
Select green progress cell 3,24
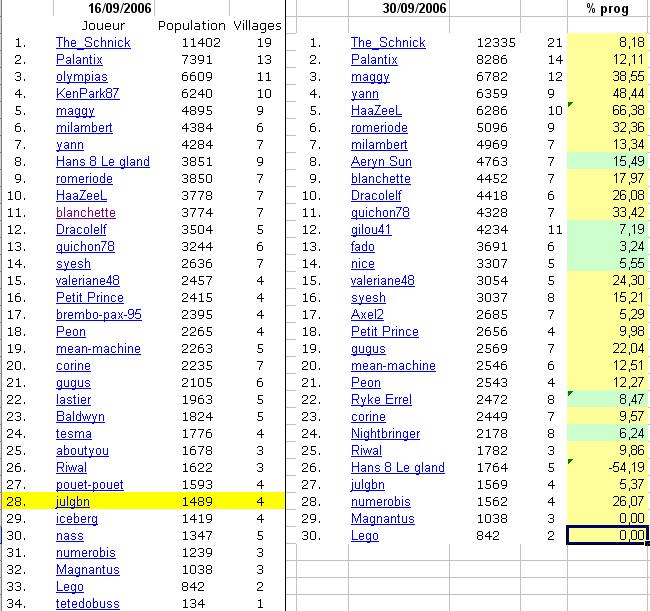[x=607, y=247]
